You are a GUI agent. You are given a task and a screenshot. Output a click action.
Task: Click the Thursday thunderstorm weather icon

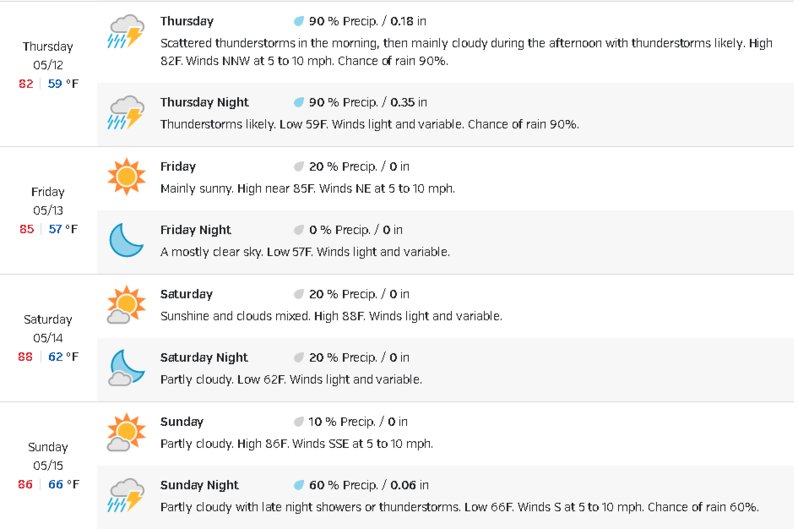pyautogui.click(x=126, y=32)
